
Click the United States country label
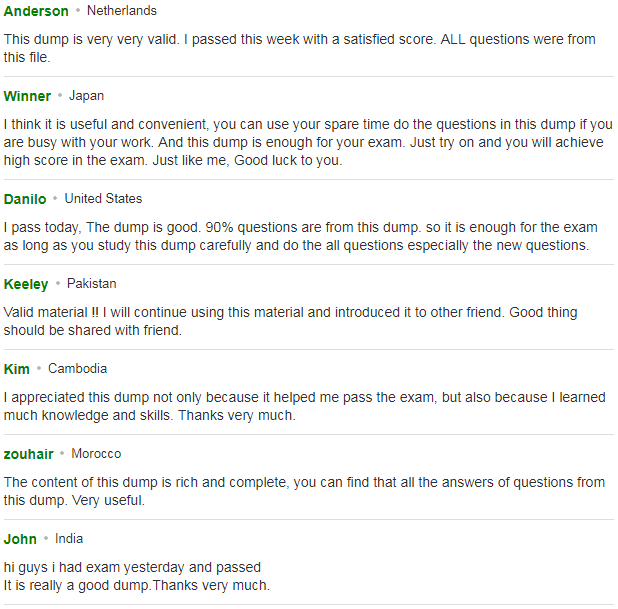coord(103,199)
